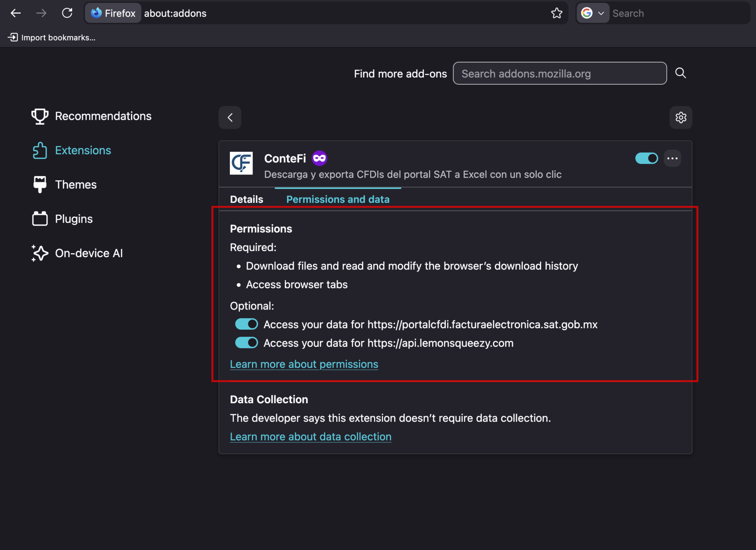
Task: Open the Learn more about permissions link
Action: (304, 364)
